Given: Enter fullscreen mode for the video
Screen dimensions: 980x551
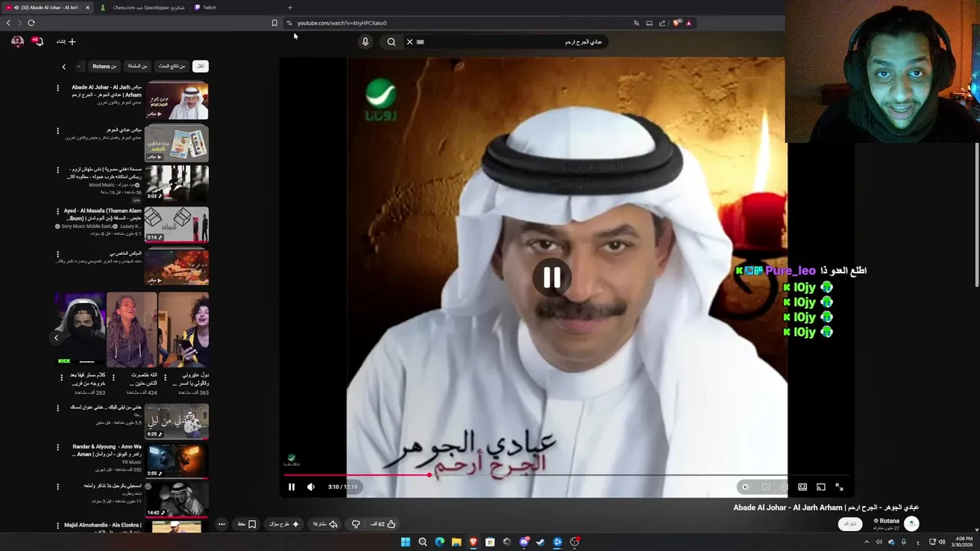Looking at the screenshot, I should (x=839, y=487).
